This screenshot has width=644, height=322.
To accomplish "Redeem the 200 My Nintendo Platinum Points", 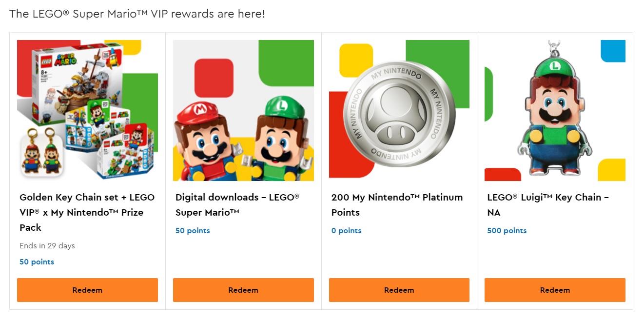I will tap(399, 290).
